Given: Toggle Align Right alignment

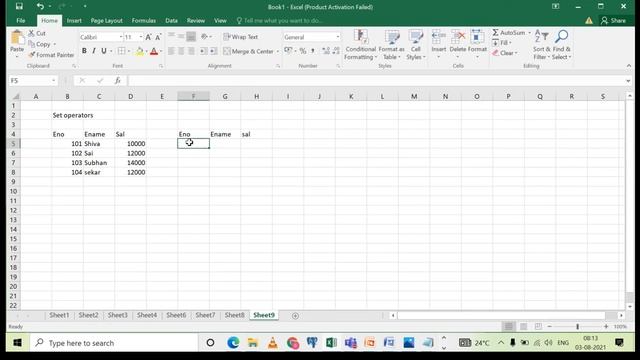Looking at the screenshot, I should coord(191,51).
